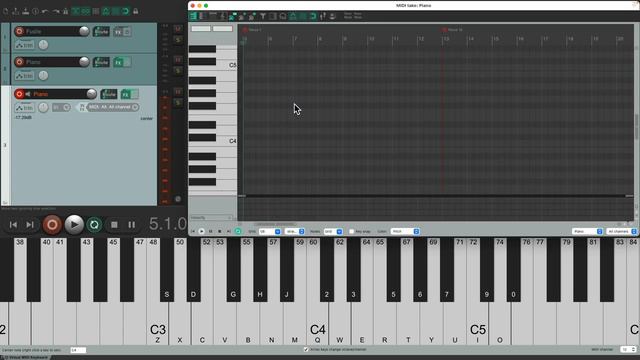Click the volume knob on the third track
This screenshot has height=360, width=640.
pos(91,94)
